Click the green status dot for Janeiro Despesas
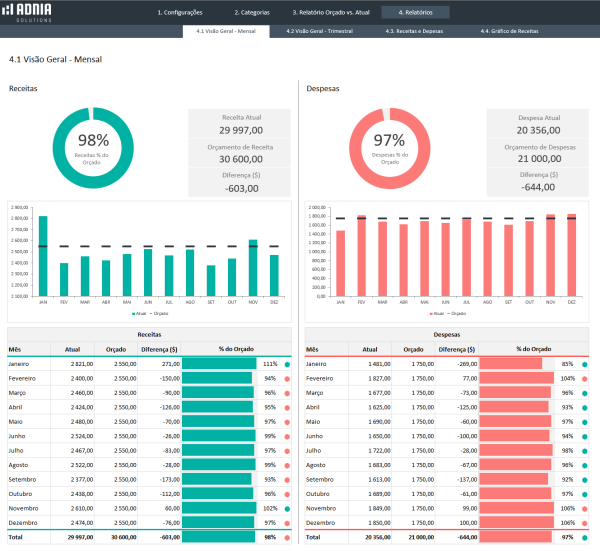 (585, 364)
